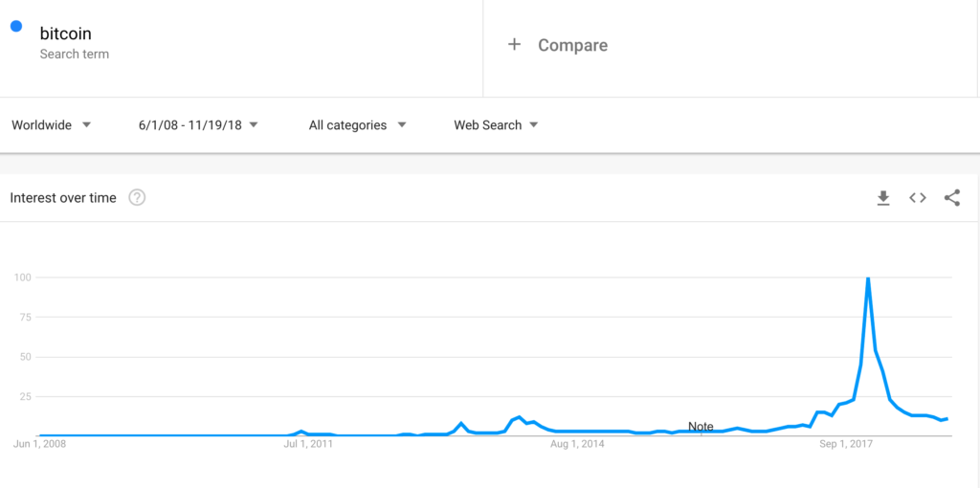The width and height of the screenshot is (980, 488).
Task: Click the chart peak at 100
Action: (x=867, y=277)
